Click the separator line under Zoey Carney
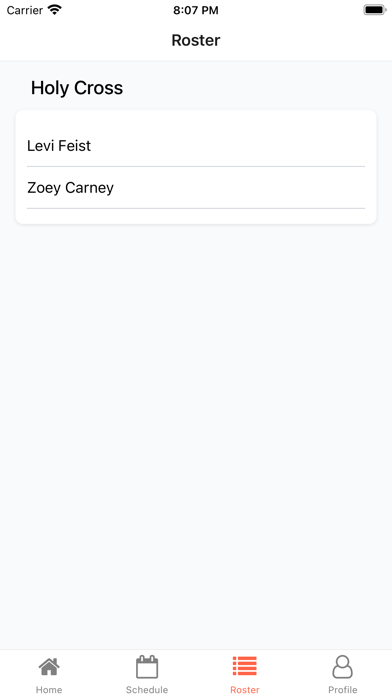392x696 pixels. point(196,208)
